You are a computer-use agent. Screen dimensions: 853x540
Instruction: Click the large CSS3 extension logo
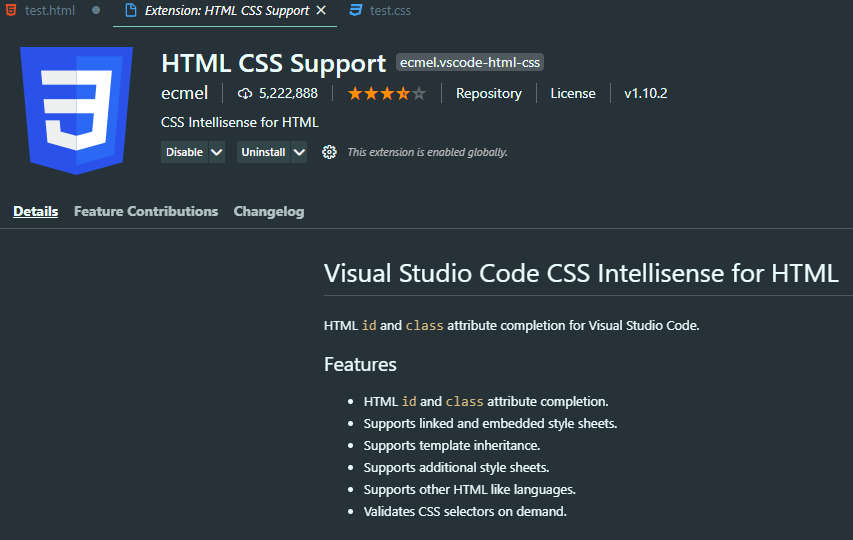pos(77,110)
